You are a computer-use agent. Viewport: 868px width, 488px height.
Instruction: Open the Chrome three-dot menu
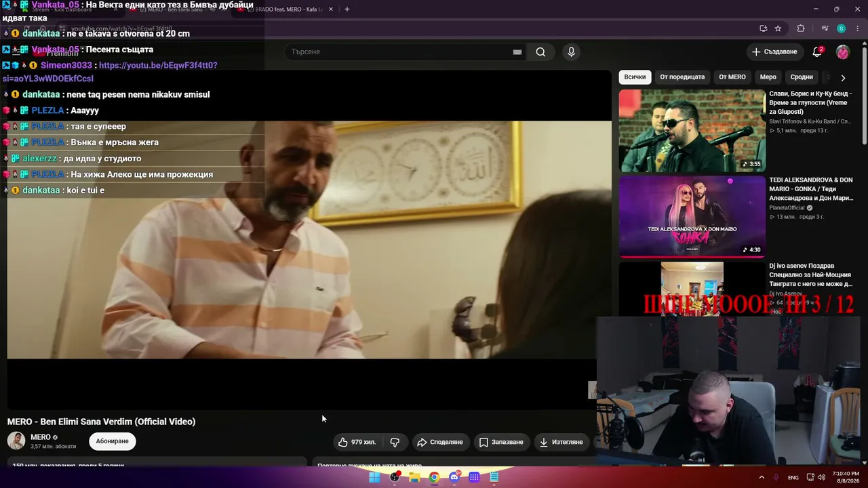click(x=856, y=28)
